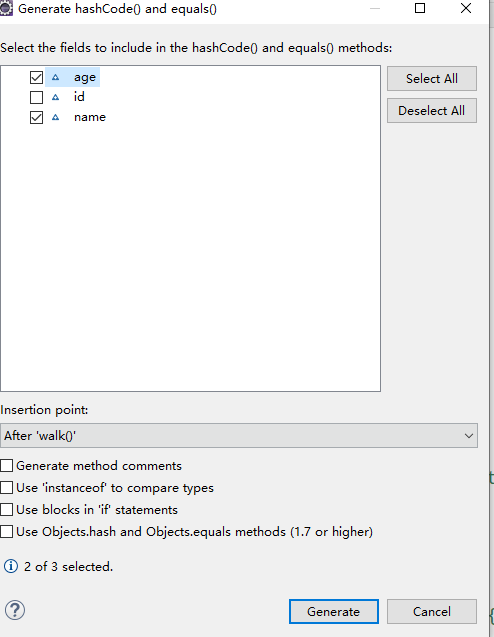Uncheck the age field checkbox
Image resolution: width=494 pixels, height=637 pixels.
tap(37, 77)
